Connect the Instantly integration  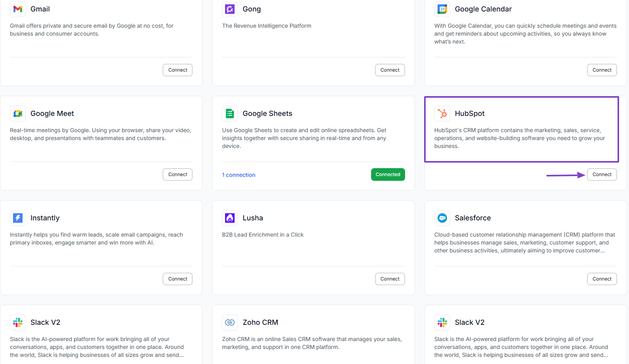pos(178,279)
